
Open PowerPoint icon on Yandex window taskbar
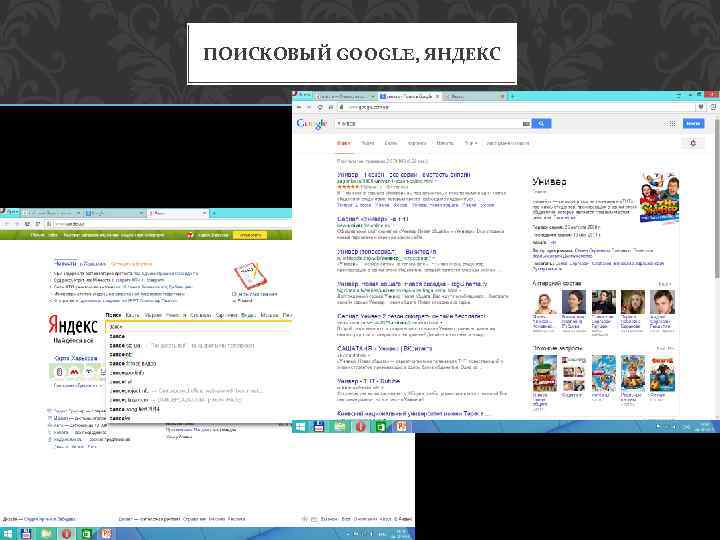107,534
